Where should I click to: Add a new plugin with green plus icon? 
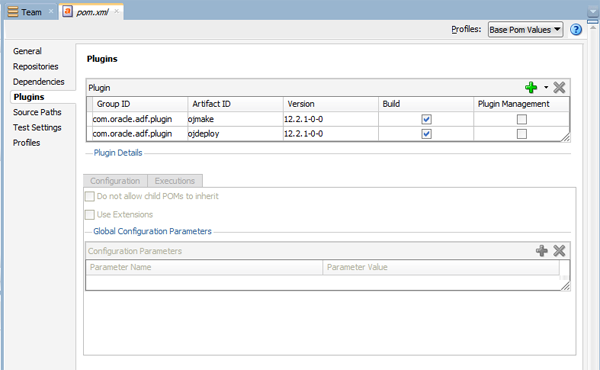pyautogui.click(x=531, y=88)
